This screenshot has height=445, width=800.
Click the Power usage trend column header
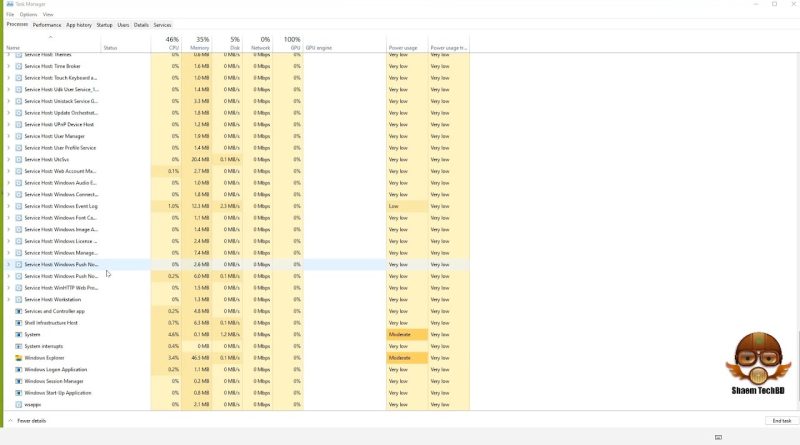coord(449,43)
